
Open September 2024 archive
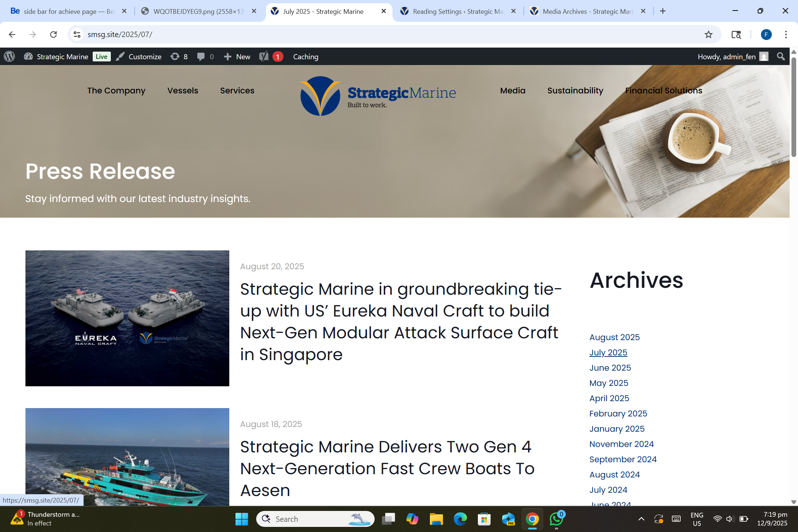(623, 459)
